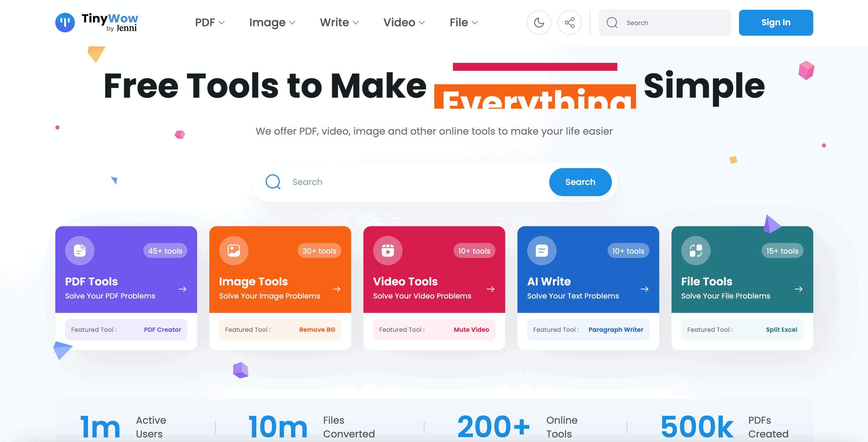
Task: Expand the PDF dropdown menu
Action: pyautogui.click(x=210, y=23)
